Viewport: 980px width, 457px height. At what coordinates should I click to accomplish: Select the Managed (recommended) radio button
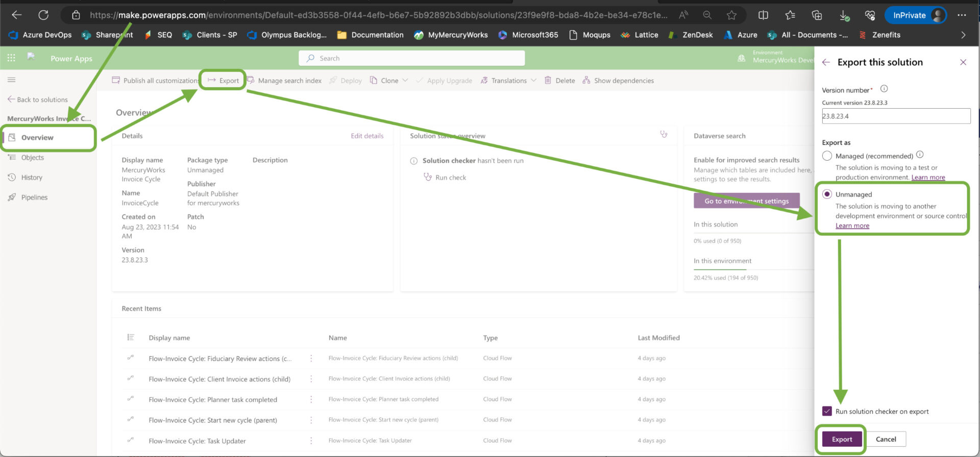click(827, 156)
